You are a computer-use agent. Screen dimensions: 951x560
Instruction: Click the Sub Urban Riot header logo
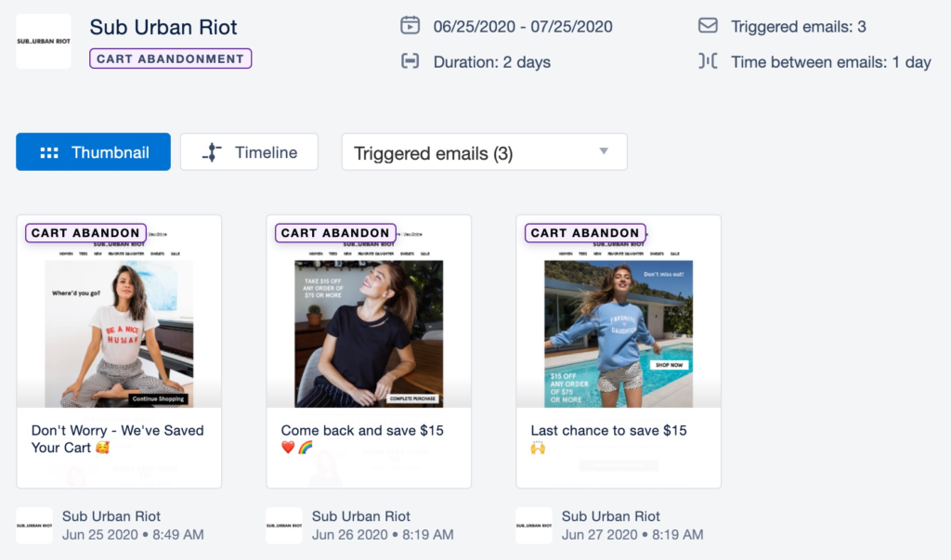tap(43, 41)
